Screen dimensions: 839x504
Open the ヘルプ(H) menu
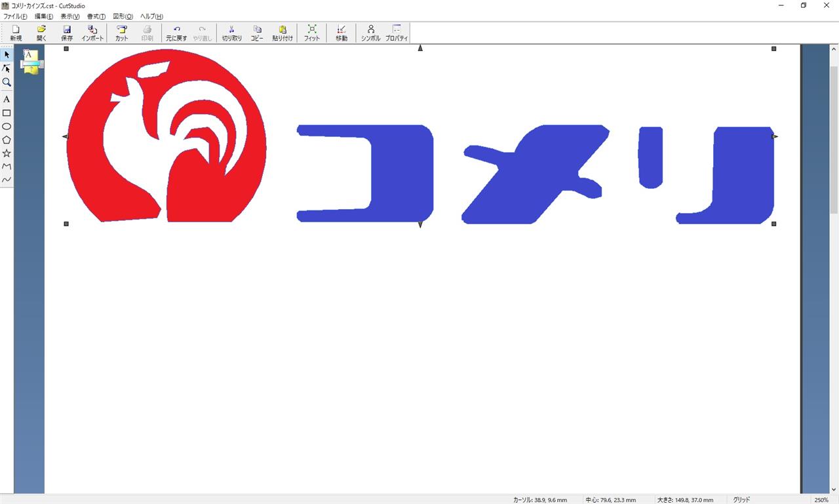pos(151,16)
